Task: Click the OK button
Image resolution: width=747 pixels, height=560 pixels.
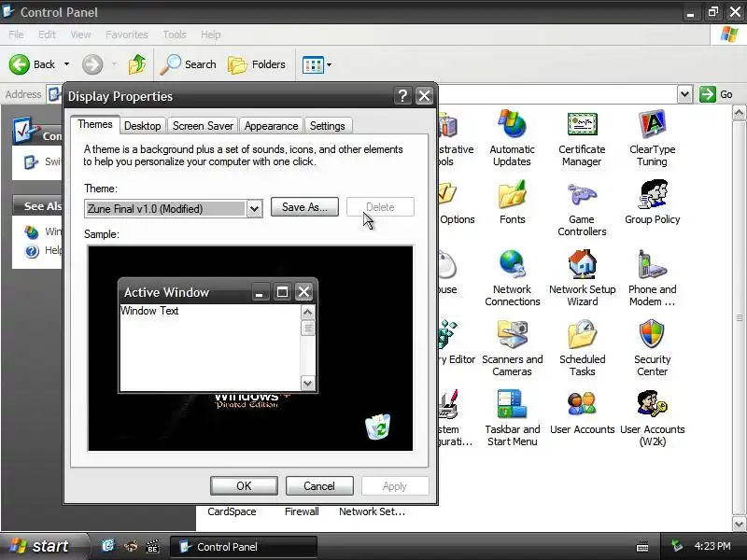Action: (x=244, y=485)
